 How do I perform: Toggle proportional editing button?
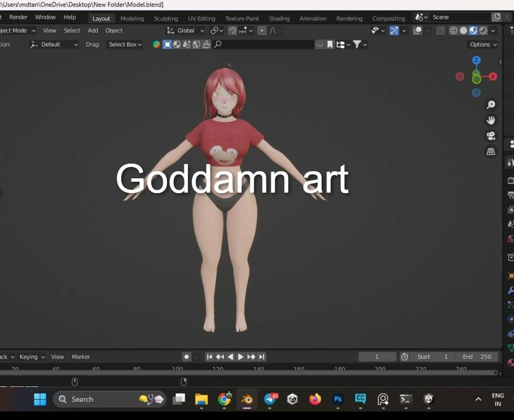(x=262, y=30)
